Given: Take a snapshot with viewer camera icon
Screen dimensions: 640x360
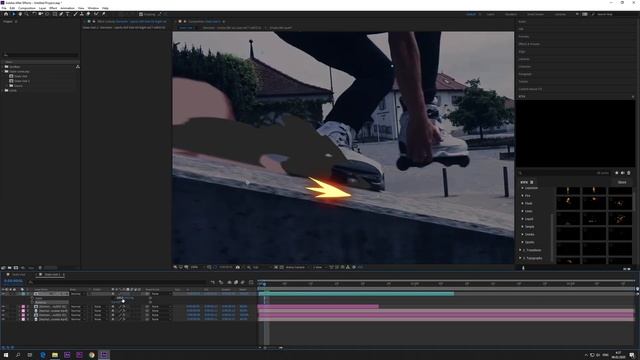Looking at the screenshot, I should 238,267.
